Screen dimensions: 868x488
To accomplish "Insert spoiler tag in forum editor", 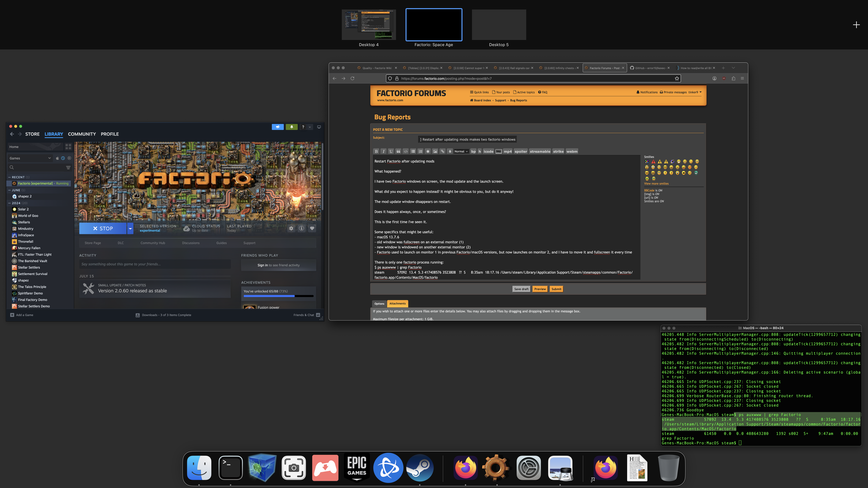I will coord(521,151).
